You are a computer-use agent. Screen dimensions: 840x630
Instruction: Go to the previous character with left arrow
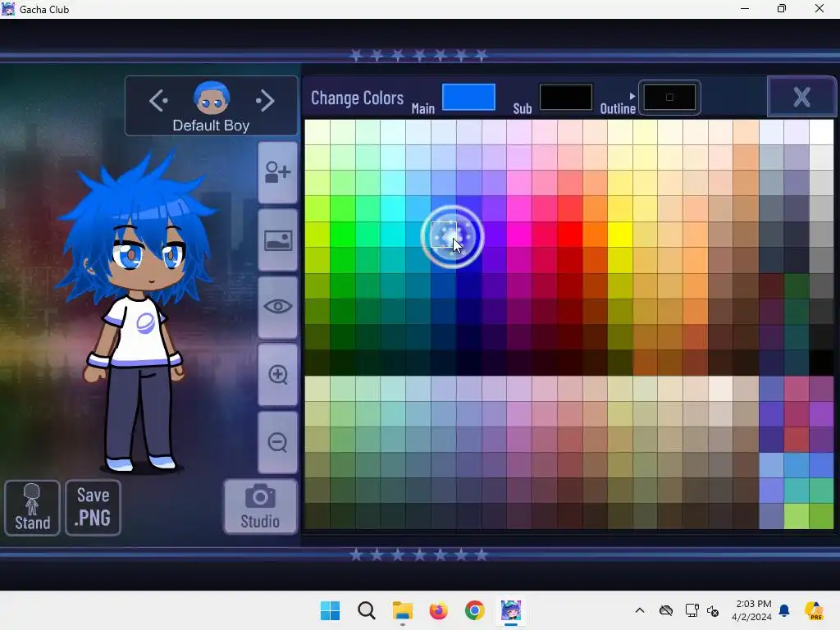point(158,100)
